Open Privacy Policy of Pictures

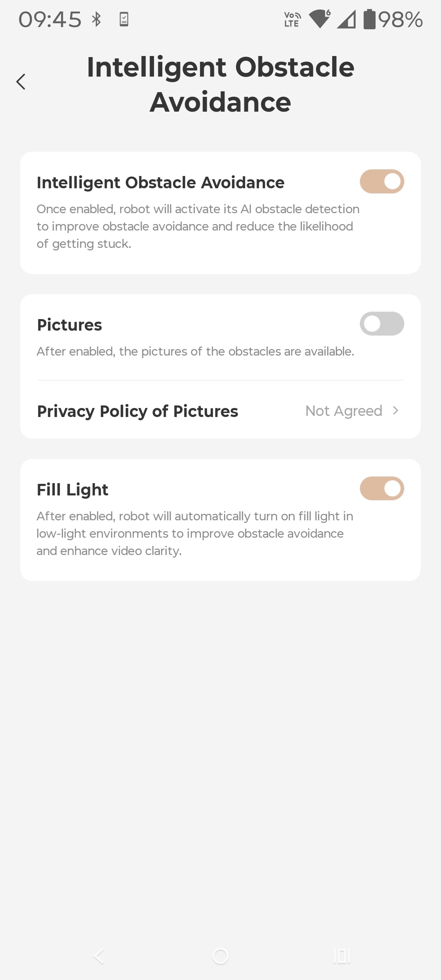[137, 411]
